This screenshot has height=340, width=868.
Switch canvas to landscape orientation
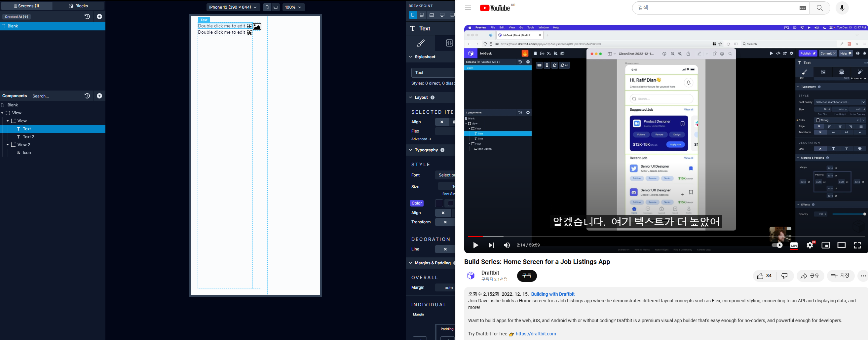pos(276,7)
